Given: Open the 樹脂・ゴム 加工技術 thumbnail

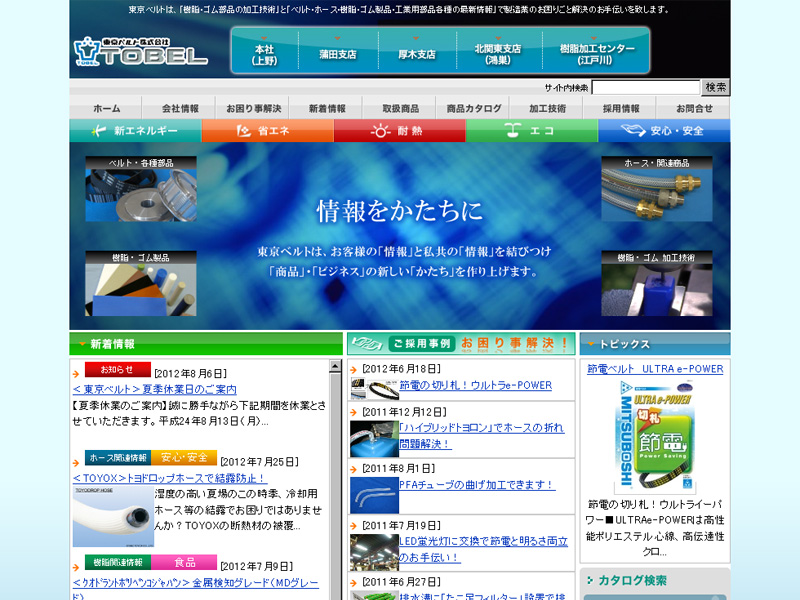Looking at the screenshot, I should pos(657,283).
